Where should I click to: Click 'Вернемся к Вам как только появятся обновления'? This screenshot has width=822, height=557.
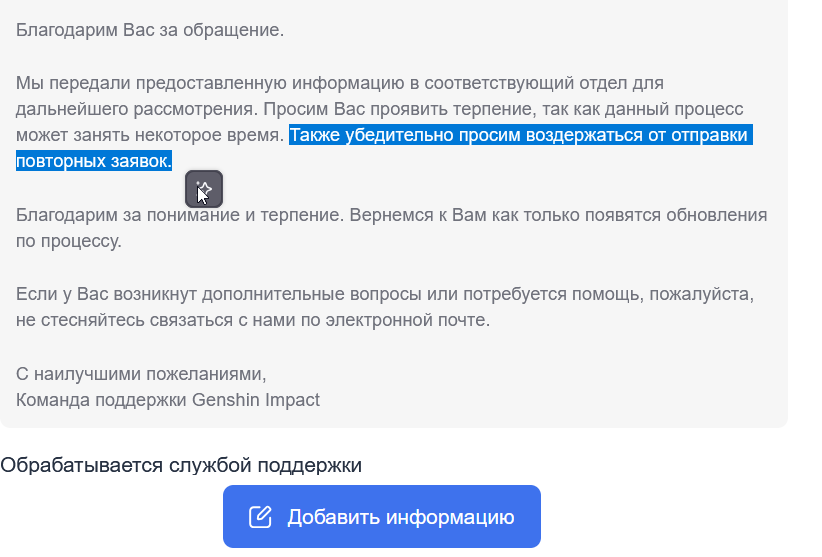558,215
